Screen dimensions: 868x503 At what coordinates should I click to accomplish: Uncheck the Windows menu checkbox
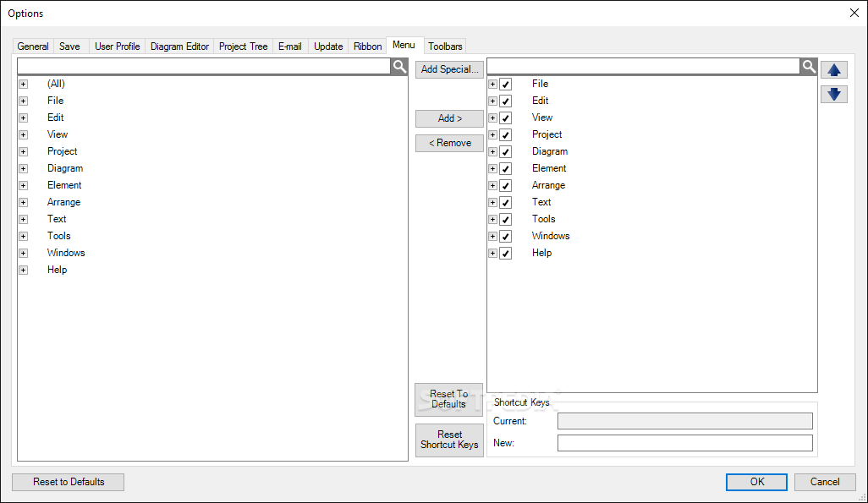coord(505,236)
